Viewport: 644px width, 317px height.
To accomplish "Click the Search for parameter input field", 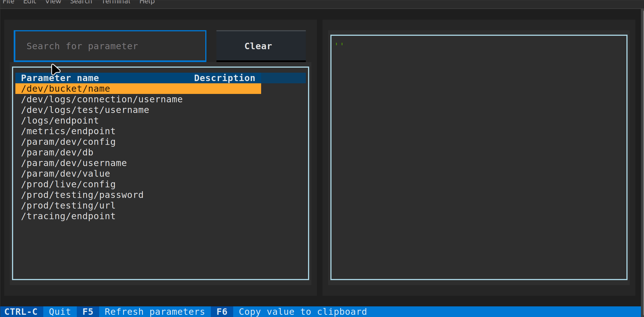I will pos(110,46).
